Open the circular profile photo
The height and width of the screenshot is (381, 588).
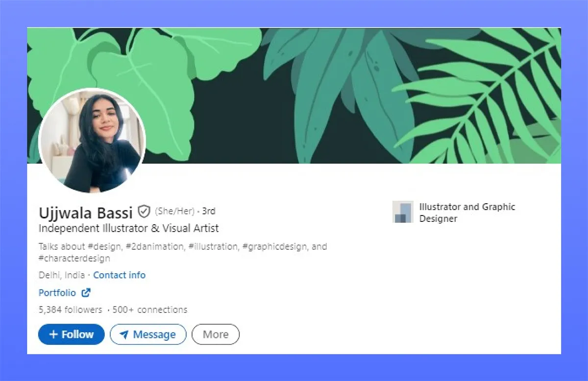point(92,141)
